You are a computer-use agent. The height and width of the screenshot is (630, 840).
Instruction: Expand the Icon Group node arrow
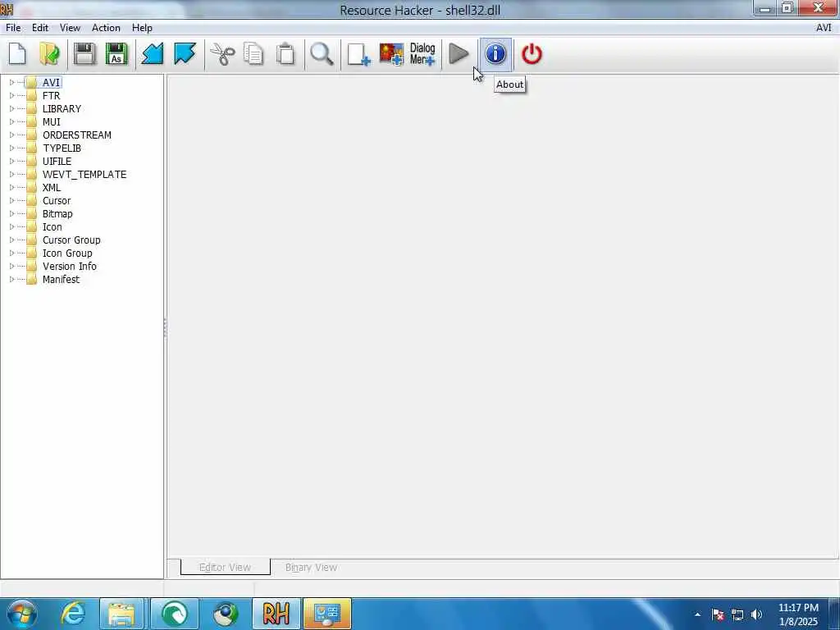click(x=11, y=253)
